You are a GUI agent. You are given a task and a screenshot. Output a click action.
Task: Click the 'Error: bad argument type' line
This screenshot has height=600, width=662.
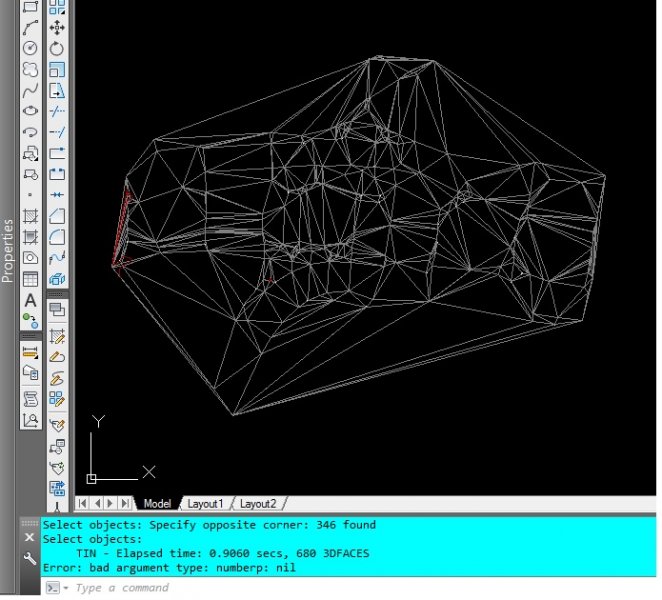coord(169,568)
